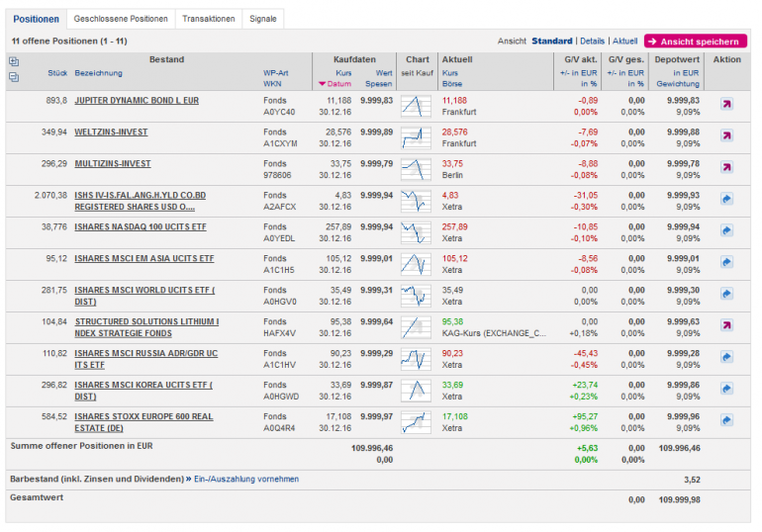Click action icon for Jupiter Dynamic Bond row

pos(726,104)
